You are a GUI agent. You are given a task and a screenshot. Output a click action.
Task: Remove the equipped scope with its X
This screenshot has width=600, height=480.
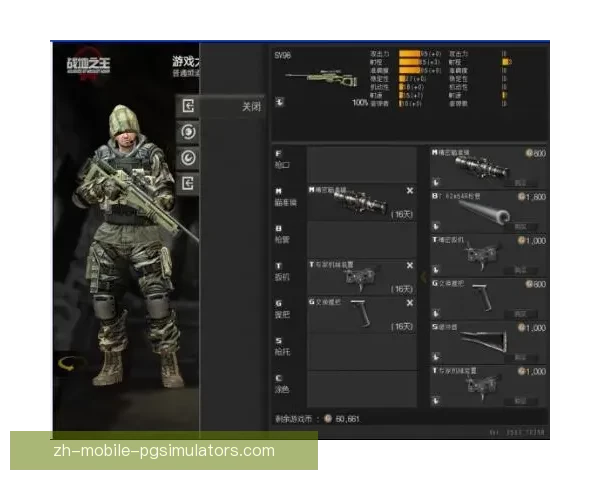(409, 190)
